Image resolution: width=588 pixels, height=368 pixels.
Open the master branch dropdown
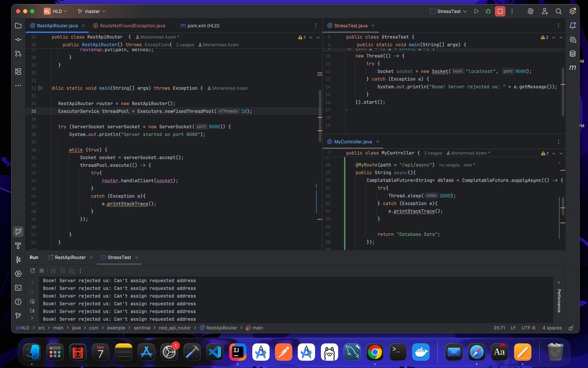pos(91,11)
